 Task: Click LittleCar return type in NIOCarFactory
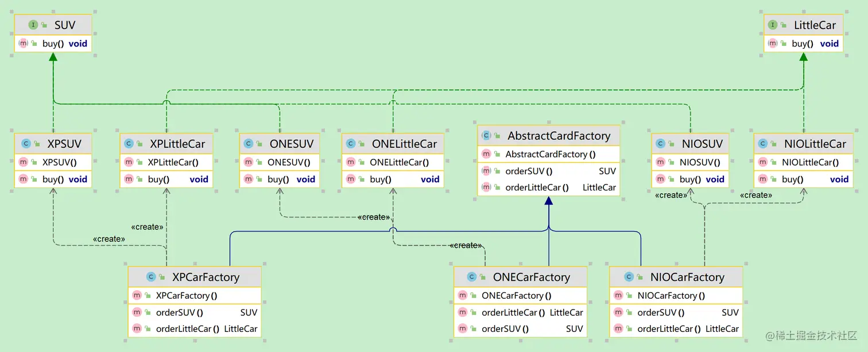point(722,329)
